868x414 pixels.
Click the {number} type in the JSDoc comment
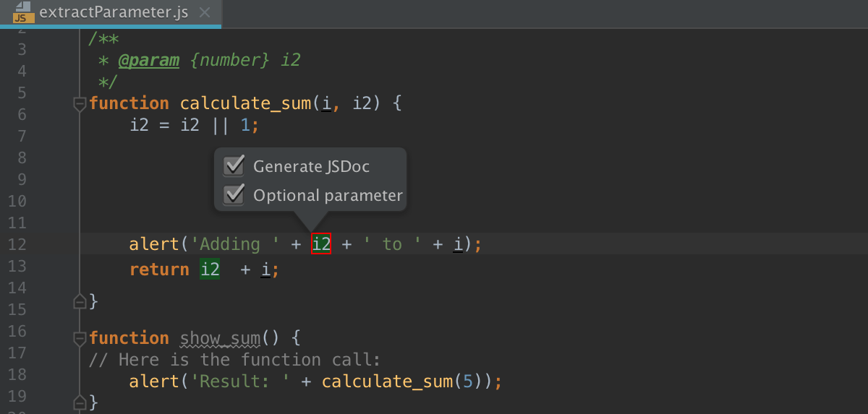pyautogui.click(x=229, y=60)
